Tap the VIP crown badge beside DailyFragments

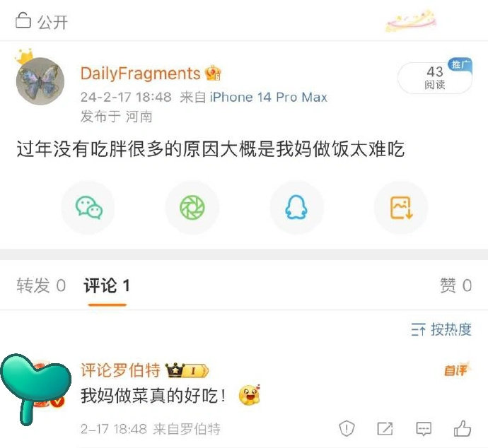point(213,73)
